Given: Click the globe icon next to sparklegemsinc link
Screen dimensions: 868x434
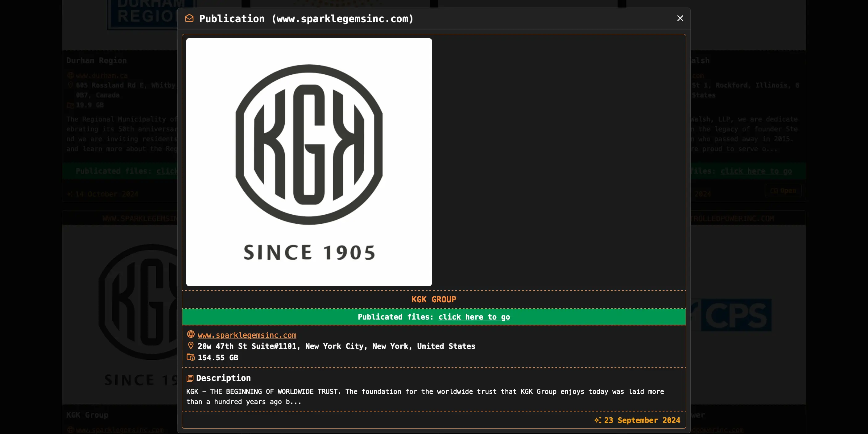Looking at the screenshot, I should click(191, 334).
